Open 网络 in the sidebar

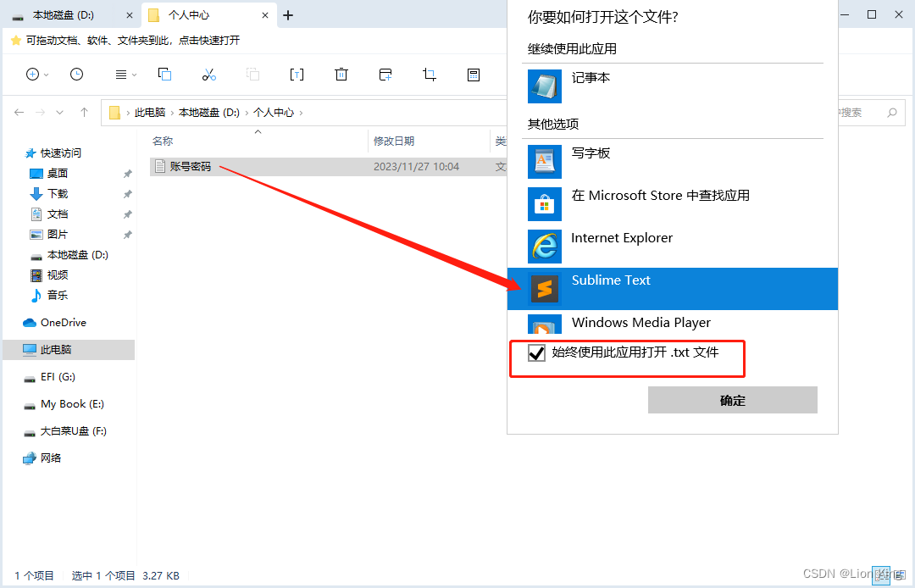tap(51, 458)
